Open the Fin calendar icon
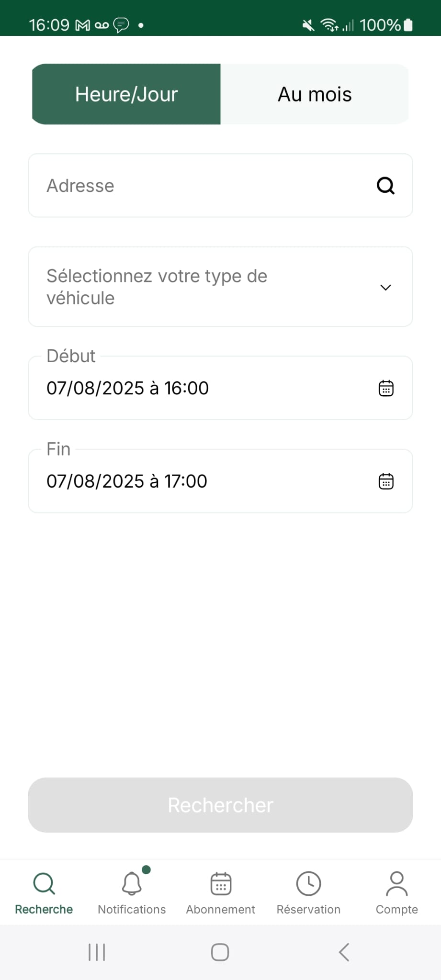 [x=386, y=481]
